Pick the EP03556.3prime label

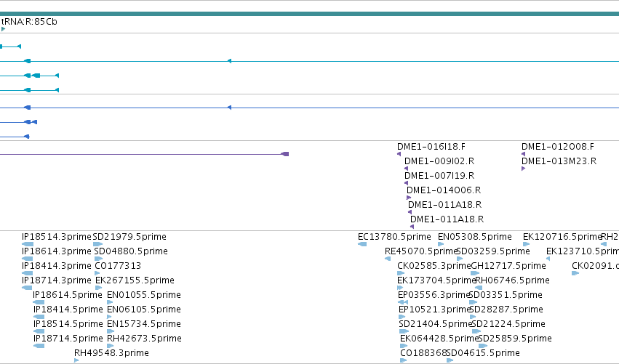[433, 295]
